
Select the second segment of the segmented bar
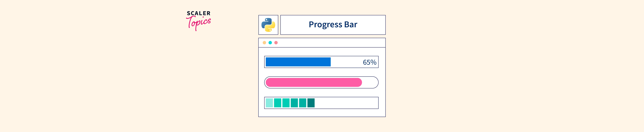tap(277, 103)
